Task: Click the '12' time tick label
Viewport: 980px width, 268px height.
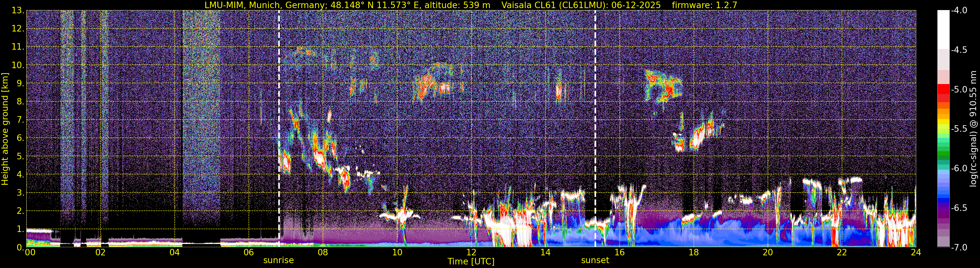Action: (471, 252)
